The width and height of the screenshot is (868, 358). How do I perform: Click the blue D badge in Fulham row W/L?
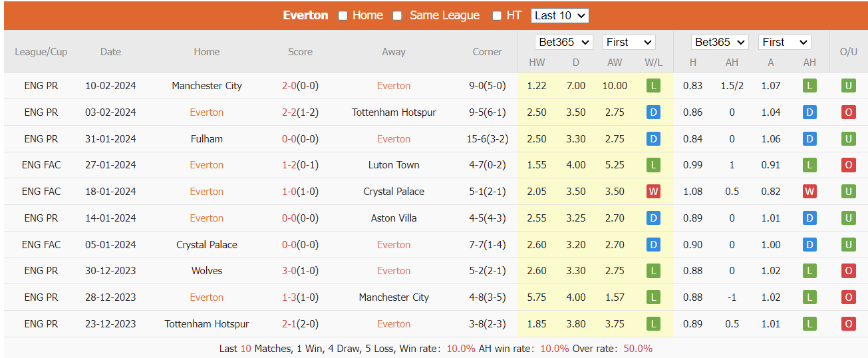pos(653,139)
